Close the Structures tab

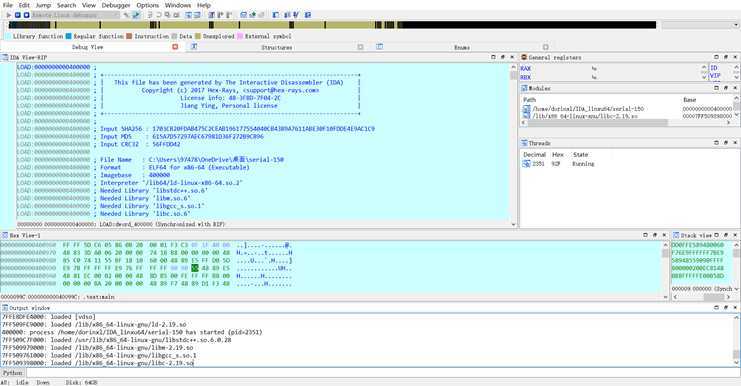point(361,47)
